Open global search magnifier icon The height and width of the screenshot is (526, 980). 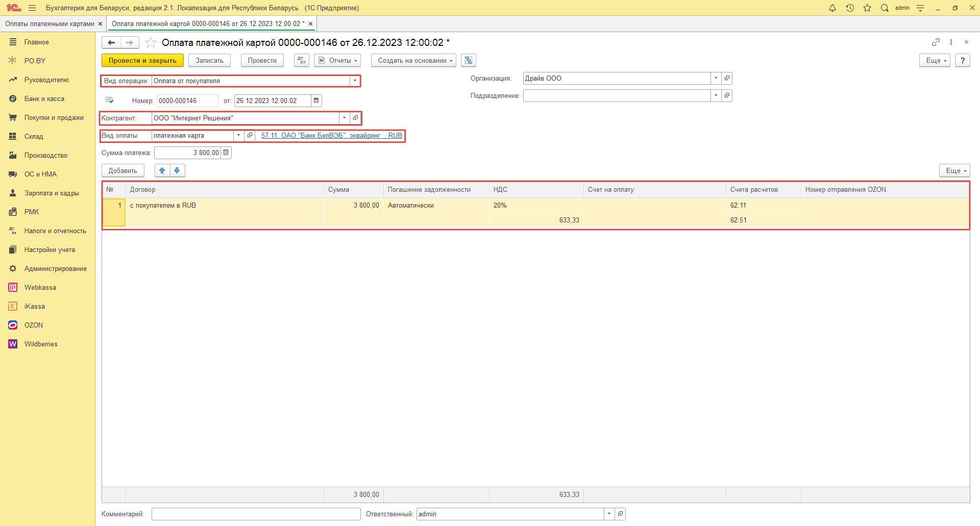coord(885,8)
